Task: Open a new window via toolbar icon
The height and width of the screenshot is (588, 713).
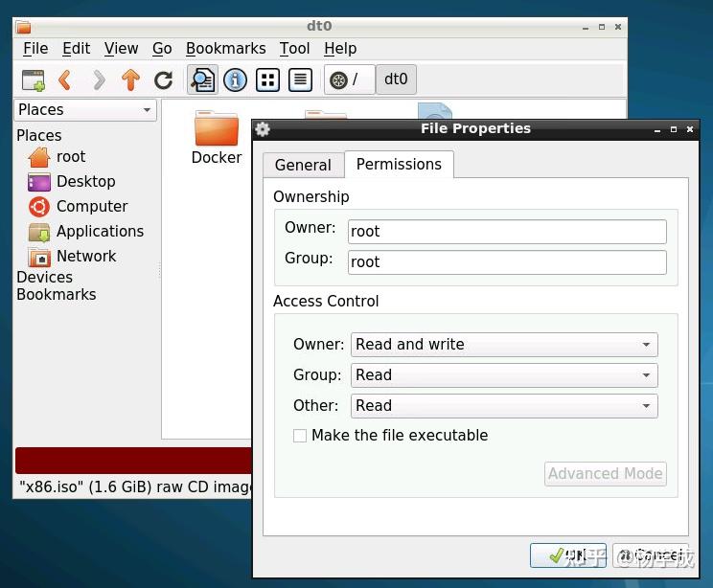Action: 34,80
